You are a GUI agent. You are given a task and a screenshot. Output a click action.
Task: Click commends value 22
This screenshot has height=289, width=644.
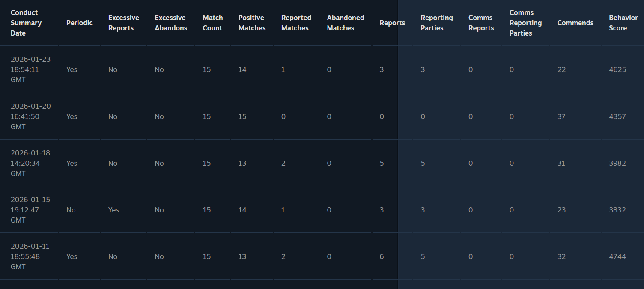pos(561,69)
